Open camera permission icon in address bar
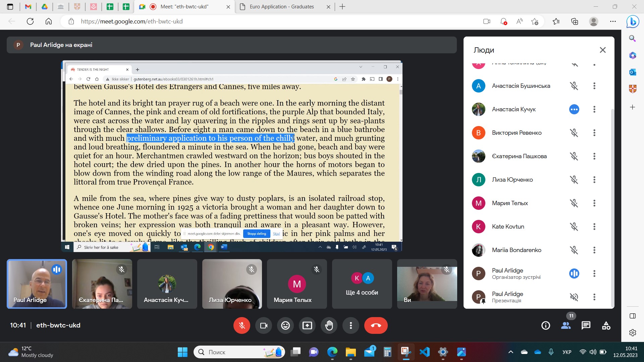644x362 pixels. pos(487,21)
